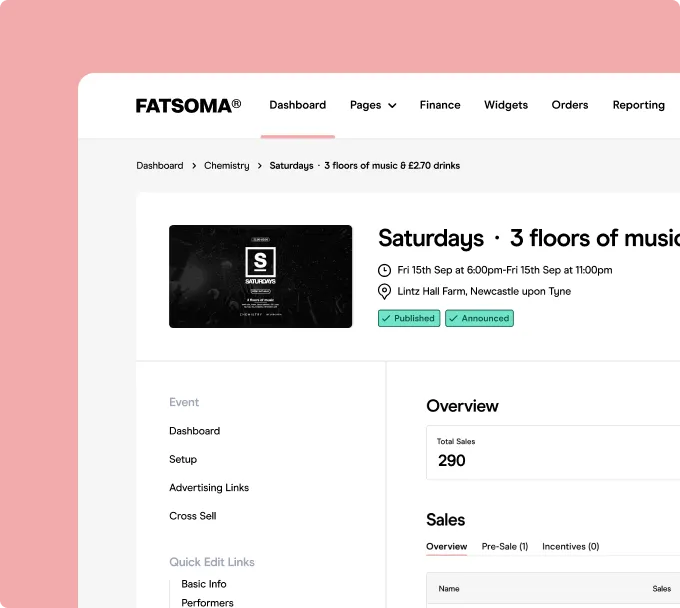Jump to Basic Info quick edit link
Screen dimensions: 680x608
204,584
